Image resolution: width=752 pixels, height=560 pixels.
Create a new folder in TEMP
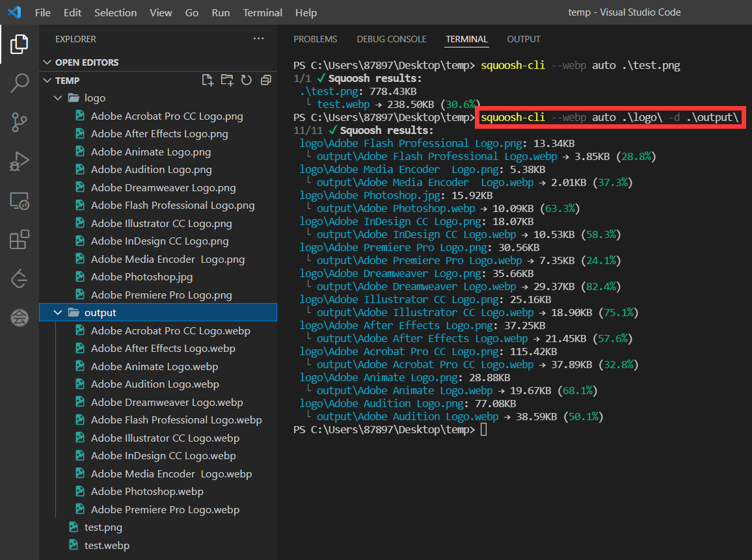[227, 80]
